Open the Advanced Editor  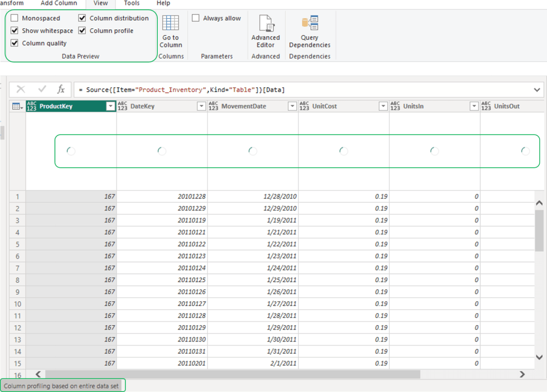click(x=266, y=25)
